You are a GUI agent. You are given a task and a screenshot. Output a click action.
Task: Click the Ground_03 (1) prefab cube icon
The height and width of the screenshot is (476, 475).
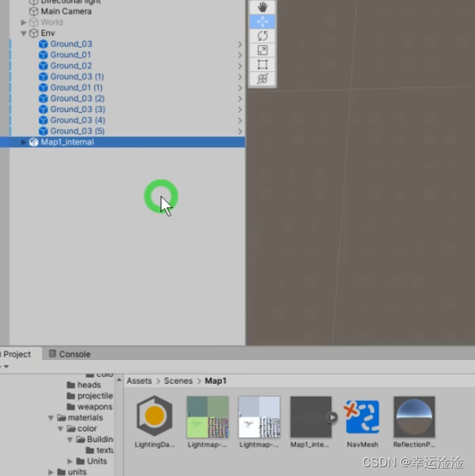43,77
